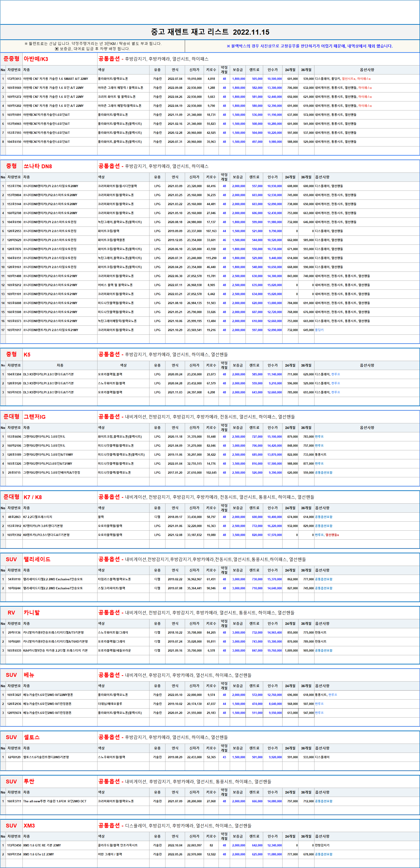This screenshot has height=868, width=420.
Task: Click the new-car price 19,010,000
Action: click(194, 79)
